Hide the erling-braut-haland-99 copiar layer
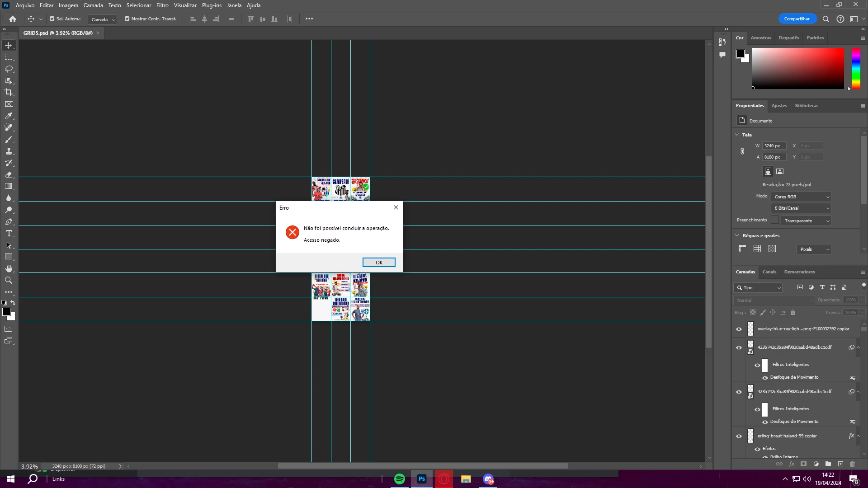This screenshot has height=488, width=868. [x=739, y=436]
